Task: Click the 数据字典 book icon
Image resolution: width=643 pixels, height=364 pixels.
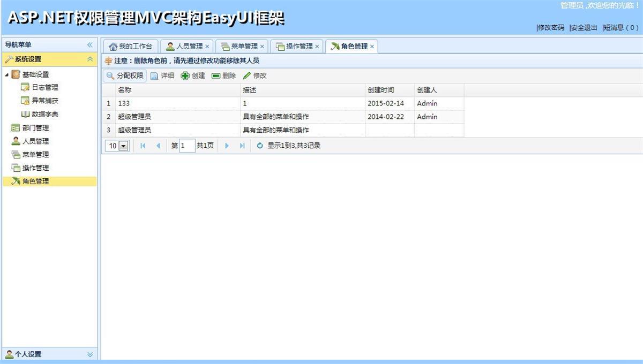Action: 25,114
